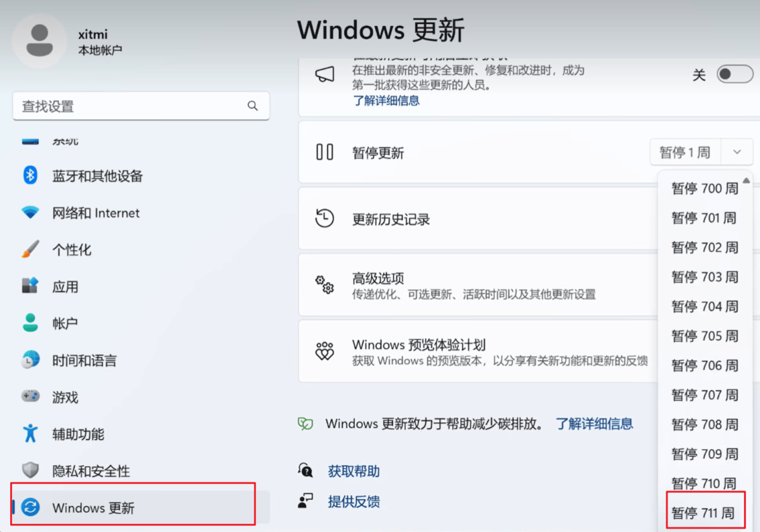Viewport: 760px width, 532px height.
Task: Click the megaphone icon for latest updates
Action: [x=324, y=75]
